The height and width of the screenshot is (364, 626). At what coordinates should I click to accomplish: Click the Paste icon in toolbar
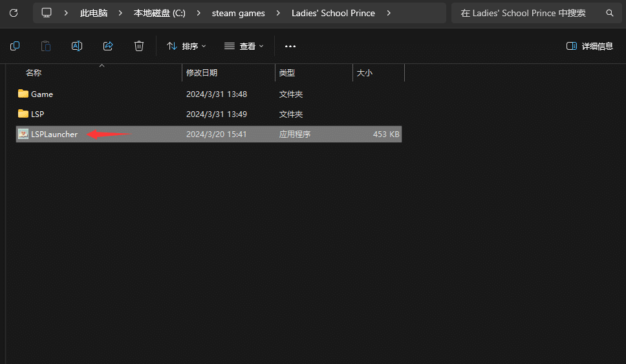(46, 46)
